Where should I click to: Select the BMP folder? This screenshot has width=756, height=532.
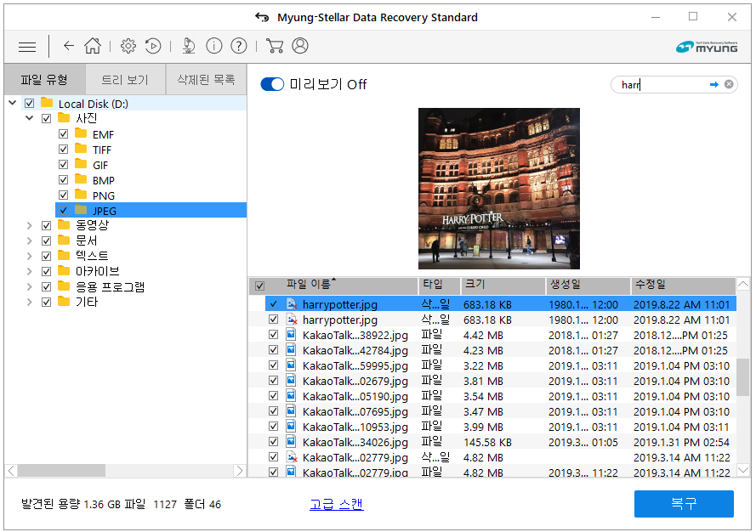[103, 181]
